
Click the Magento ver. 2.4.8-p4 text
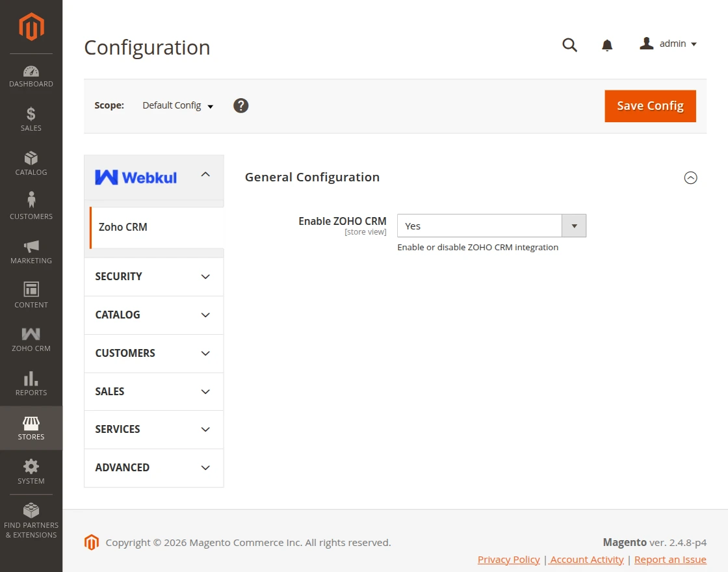tap(655, 542)
